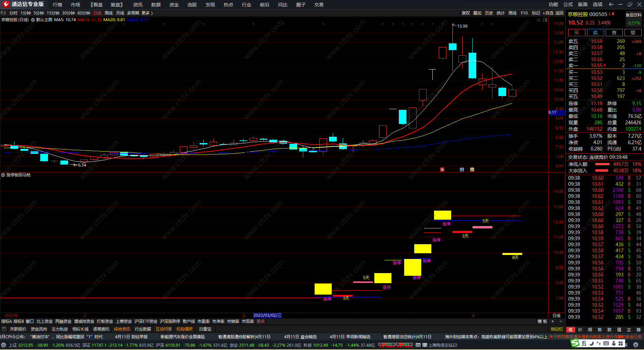Click the plus button next to 模板
Viewport: 644px width, 350px height.
[552, 321]
